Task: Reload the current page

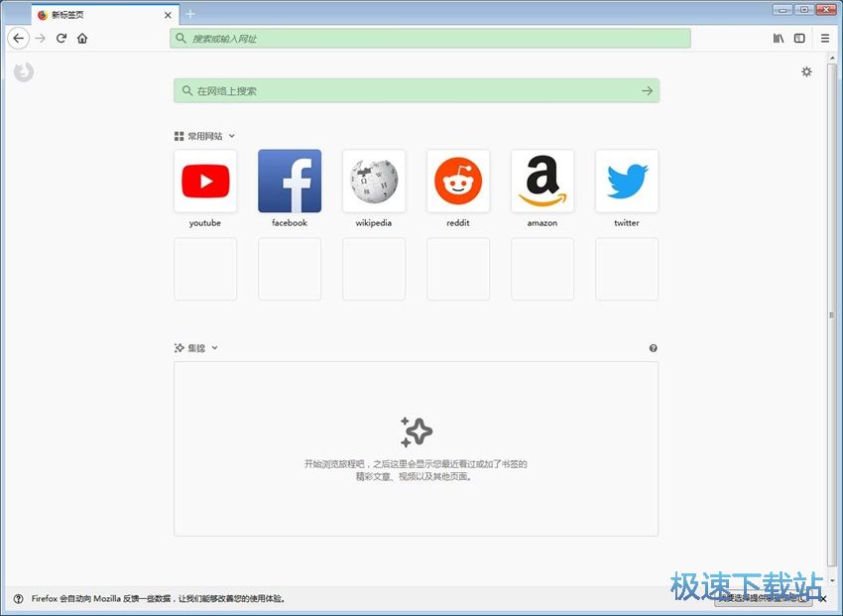Action: point(61,38)
